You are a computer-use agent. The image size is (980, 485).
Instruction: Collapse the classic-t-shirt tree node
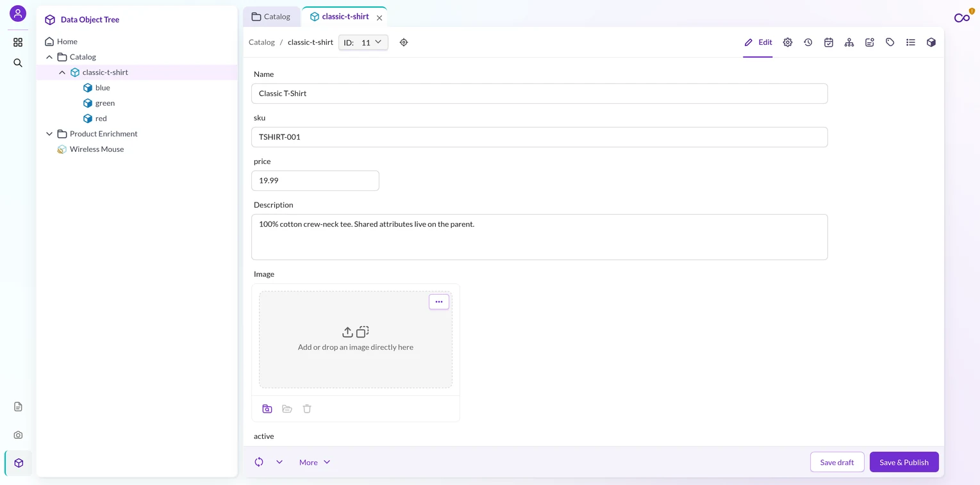coord(62,72)
